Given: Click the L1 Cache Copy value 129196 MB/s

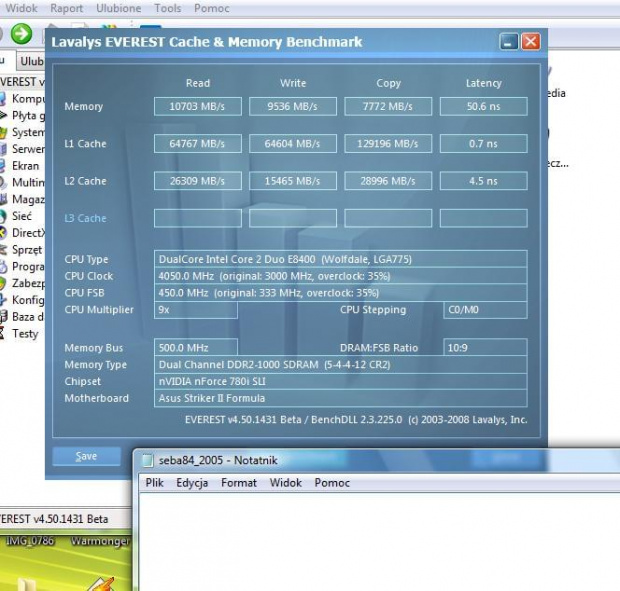Looking at the screenshot, I should point(388,144).
